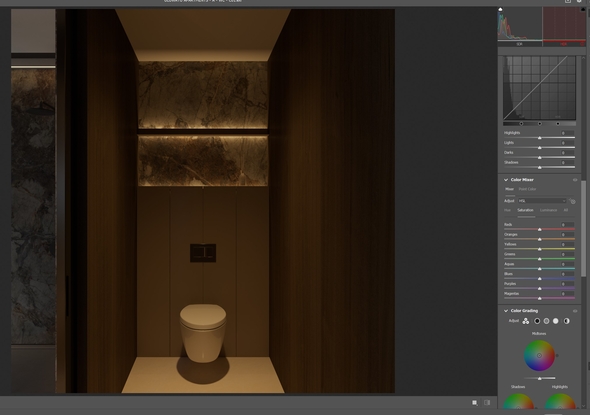Toggle the before/after view icon
The width and height of the screenshot is (590, 415).
pyautogui.click(x=487, y=403)
